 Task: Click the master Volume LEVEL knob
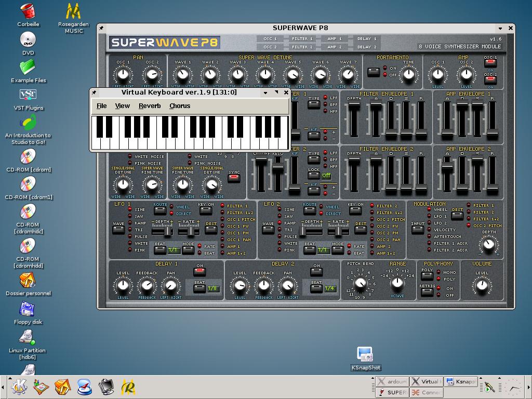pyautogui.click(x=482, y=285)
